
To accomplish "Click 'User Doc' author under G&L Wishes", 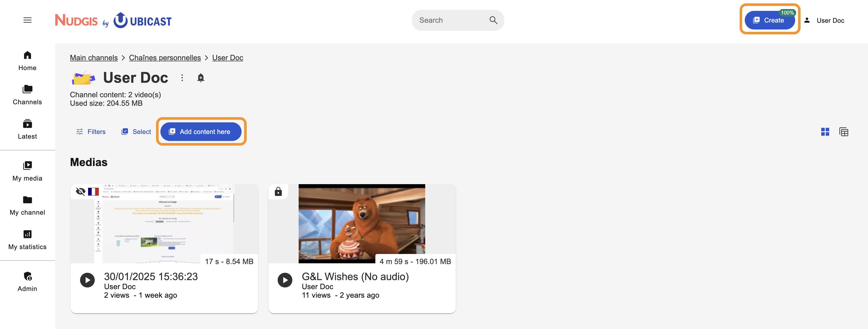I will (x=317, y=287).
